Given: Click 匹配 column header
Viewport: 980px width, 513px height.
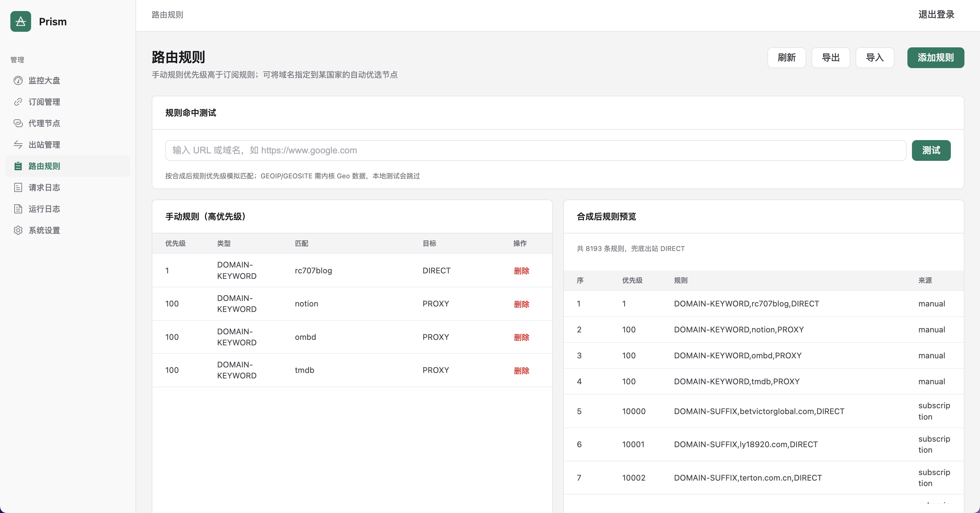Looking at the screenshot, I should [x=301, y=243].
